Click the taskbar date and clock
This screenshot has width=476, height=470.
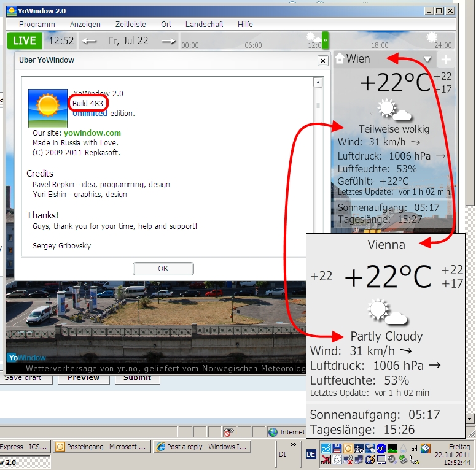pyautogui.click(x=452, y=455)
